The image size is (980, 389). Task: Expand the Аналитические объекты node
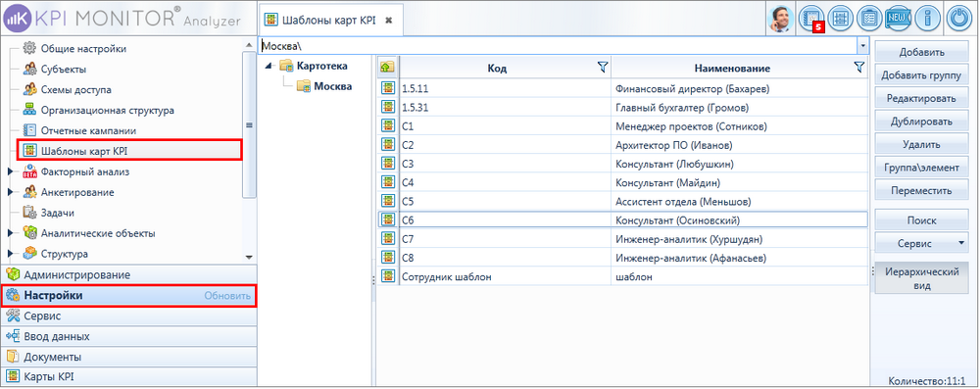tap(10, 233)
